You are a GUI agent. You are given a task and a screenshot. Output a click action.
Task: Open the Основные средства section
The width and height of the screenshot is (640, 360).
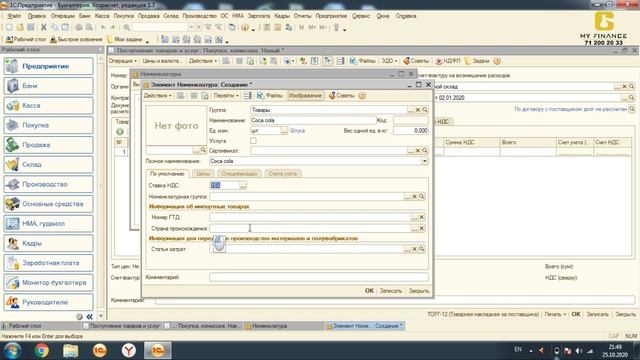[x=49, y=204]
